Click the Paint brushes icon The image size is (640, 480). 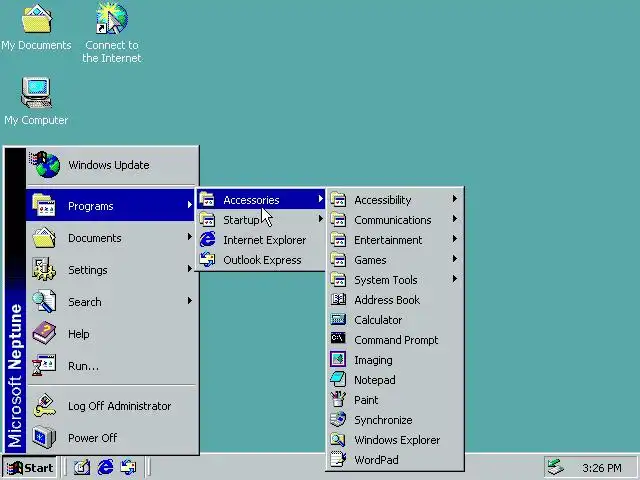point(338,399)
